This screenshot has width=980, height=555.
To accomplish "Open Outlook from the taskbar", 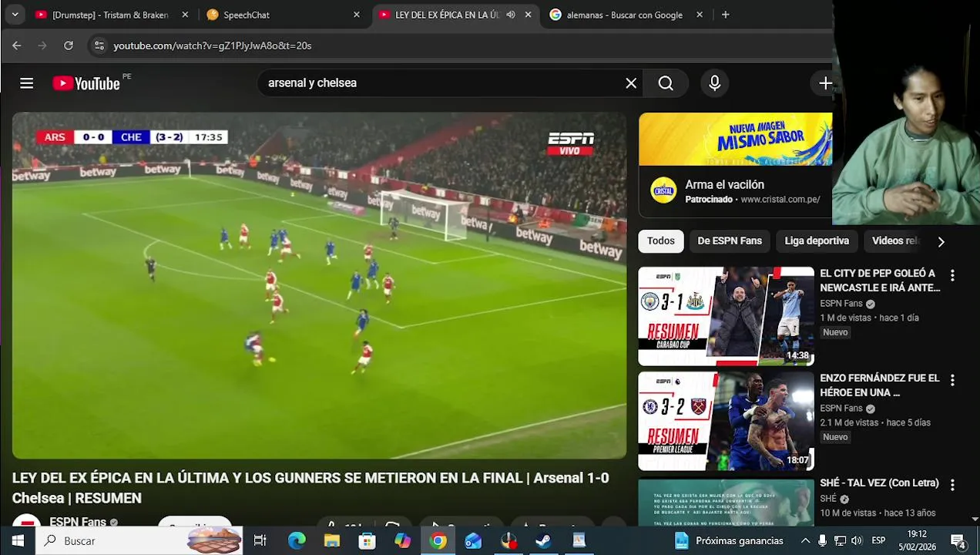I will pyautogui.click(x=473, y=541).
